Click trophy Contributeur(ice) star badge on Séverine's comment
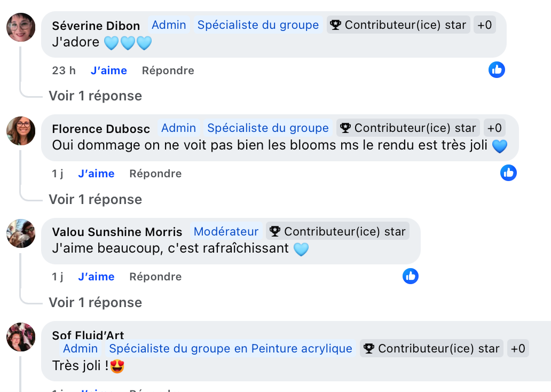 point(398,25)
